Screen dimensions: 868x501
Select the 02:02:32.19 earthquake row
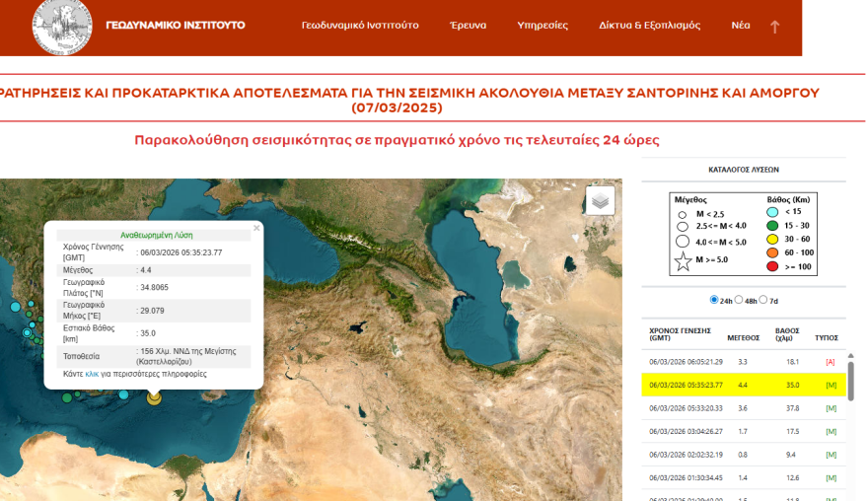click(744, 455)
